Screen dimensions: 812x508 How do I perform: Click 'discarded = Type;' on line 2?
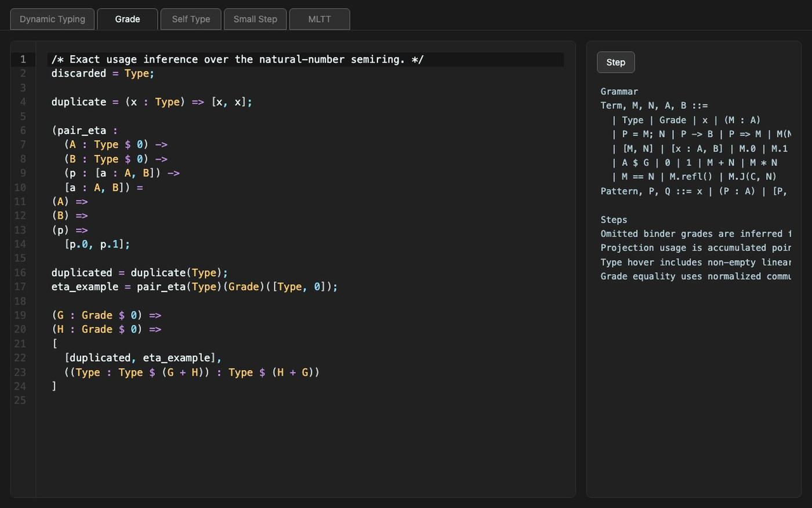tap(103, 73)
